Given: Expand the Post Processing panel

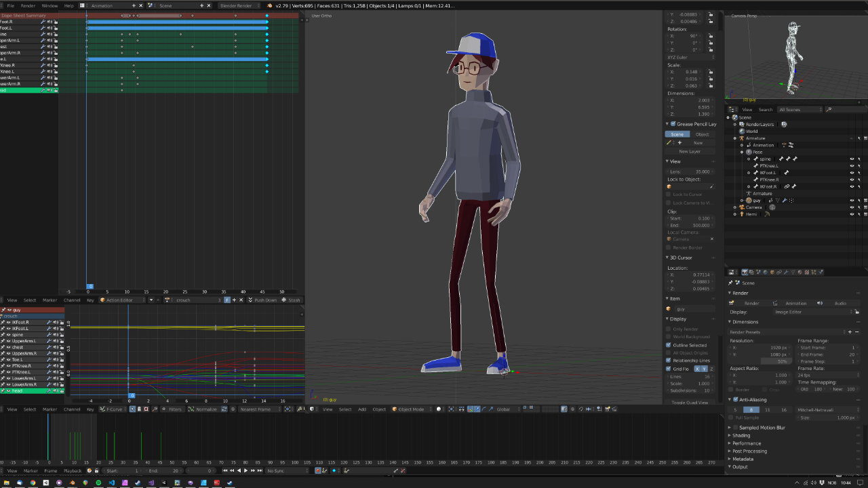Looking at the screenshot, I should tap(749, 451).
